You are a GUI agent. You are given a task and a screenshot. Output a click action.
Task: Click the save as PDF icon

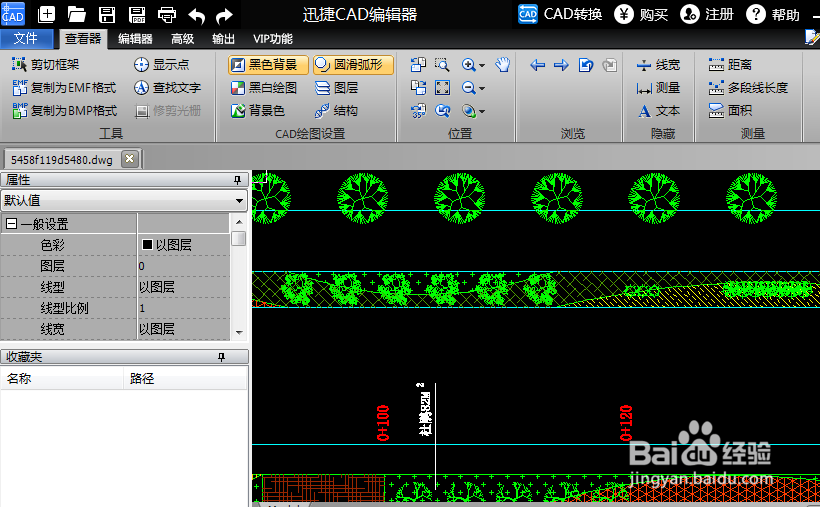click(137, 14)
